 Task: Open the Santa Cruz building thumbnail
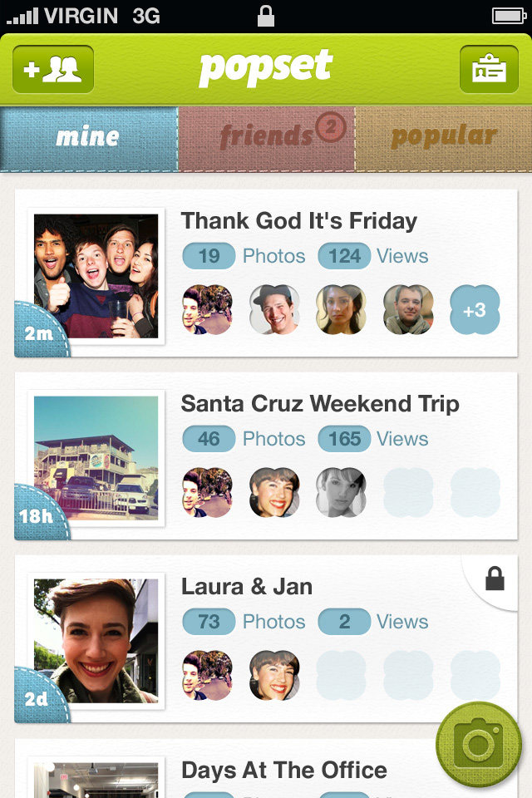(x=96, y=459)
